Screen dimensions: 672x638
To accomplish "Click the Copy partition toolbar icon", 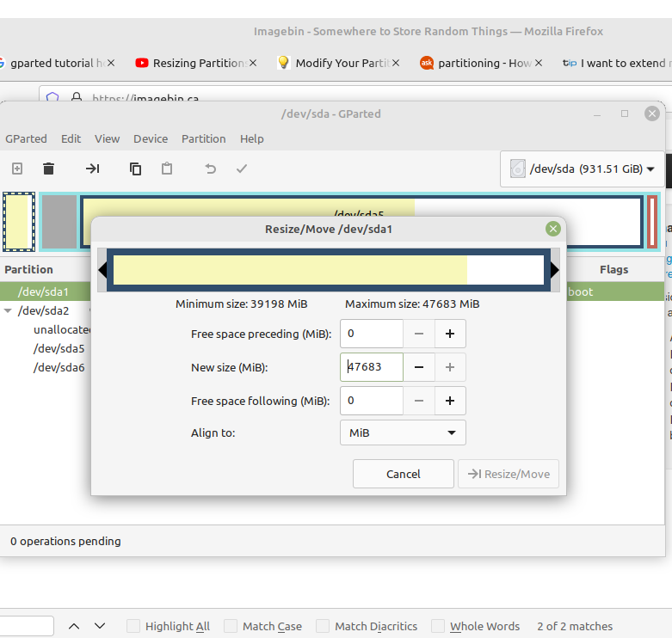I will (x=135, y=169).
